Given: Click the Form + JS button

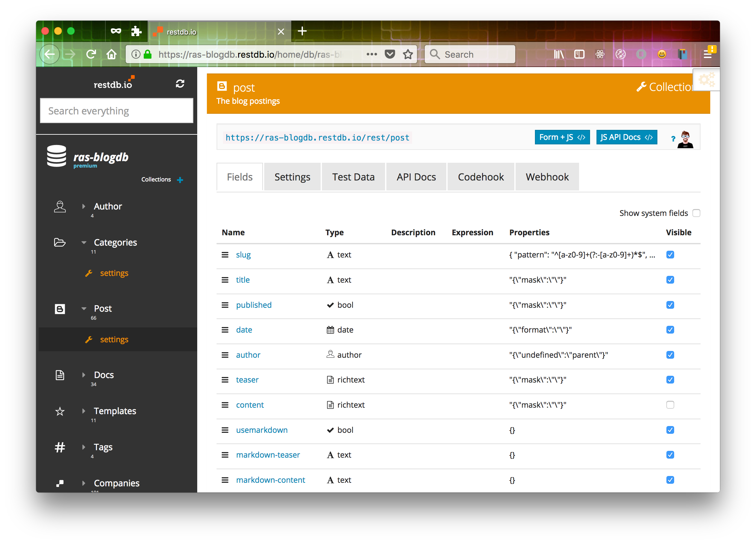Looking at the screenshot, I should [x=562, y=137].
